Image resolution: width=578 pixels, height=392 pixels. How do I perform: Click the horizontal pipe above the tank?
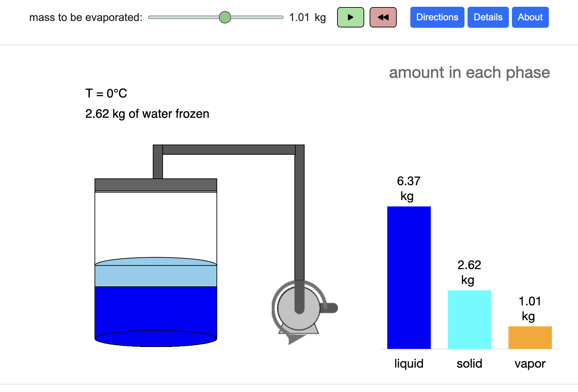pyautogui.click(x=229, y=150)
